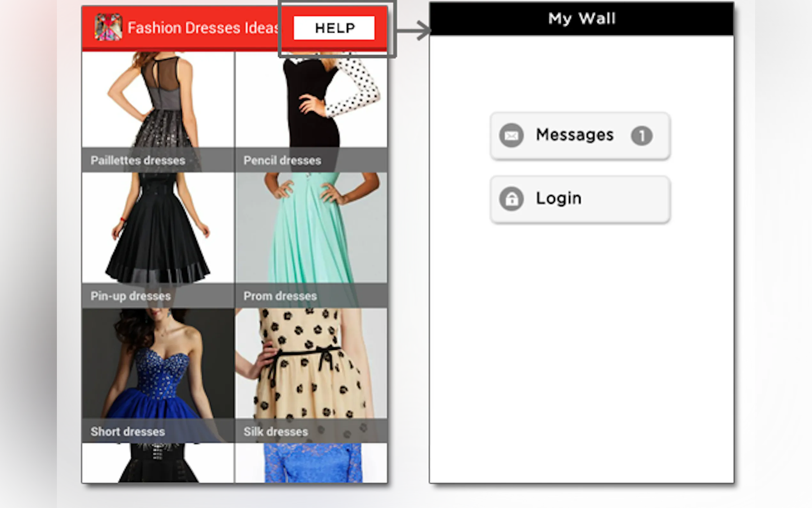
Task: Click the Prom dresses caption label
Action: coord(280,296)
